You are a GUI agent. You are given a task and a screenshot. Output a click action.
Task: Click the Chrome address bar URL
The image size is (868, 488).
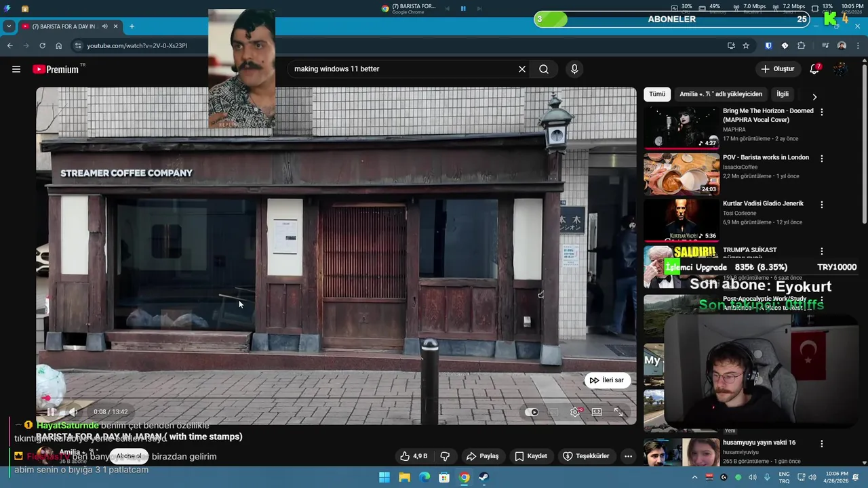137,45
